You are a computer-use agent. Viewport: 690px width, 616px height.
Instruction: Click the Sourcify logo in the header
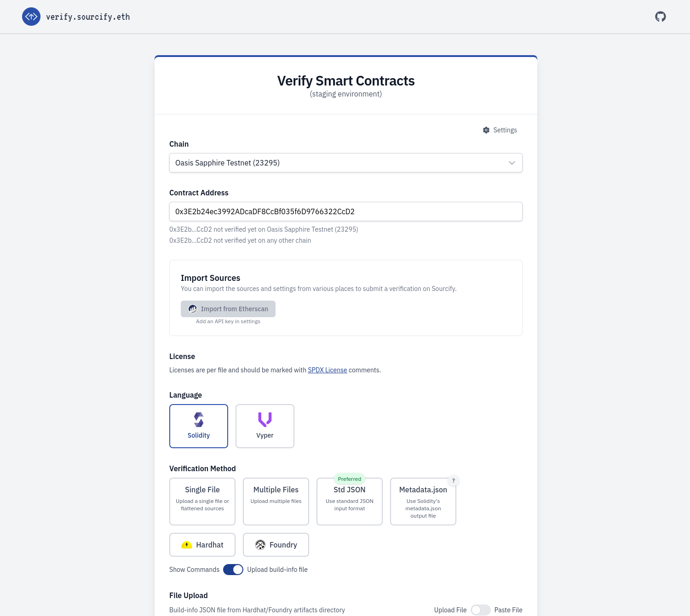click(x=31, y=17)
